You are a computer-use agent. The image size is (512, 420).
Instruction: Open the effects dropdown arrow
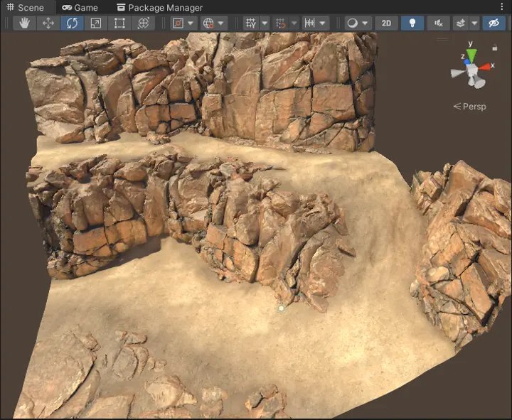click(x=474, y=23)
